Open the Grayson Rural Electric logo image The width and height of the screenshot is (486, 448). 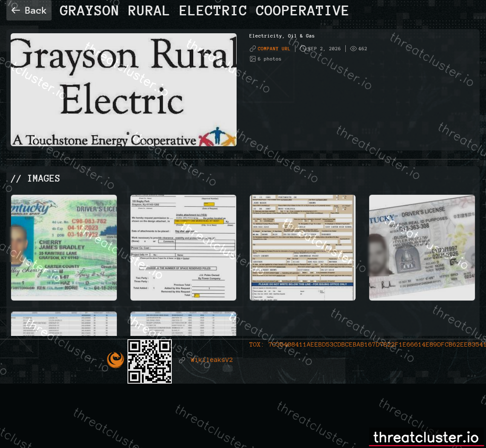coord(123,90)
